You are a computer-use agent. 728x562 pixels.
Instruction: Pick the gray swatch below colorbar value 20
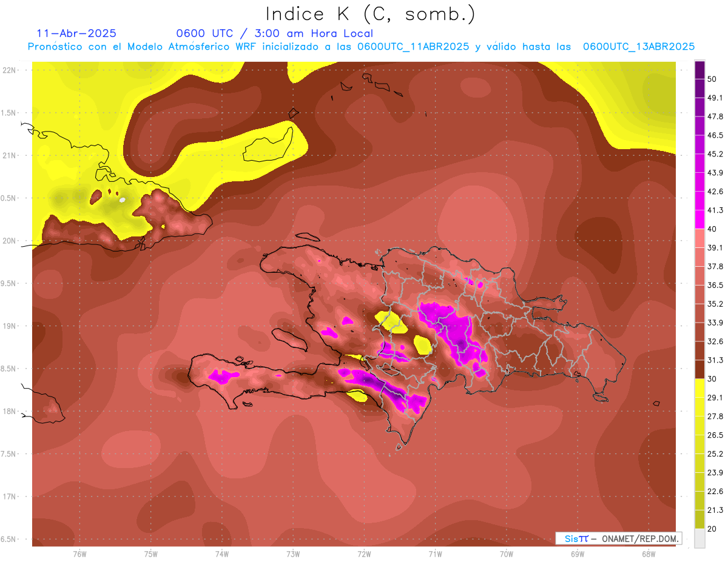point(700,538)
